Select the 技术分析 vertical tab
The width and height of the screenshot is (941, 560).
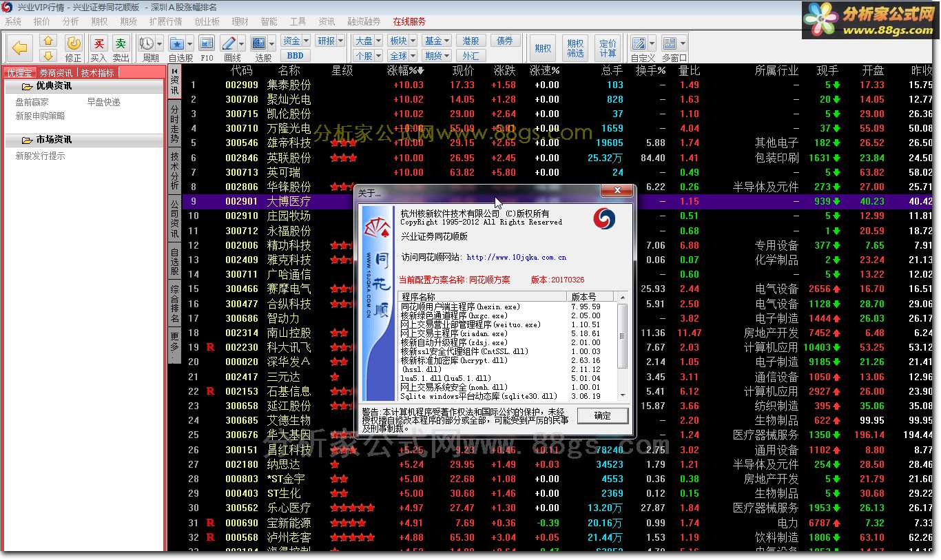174,172
